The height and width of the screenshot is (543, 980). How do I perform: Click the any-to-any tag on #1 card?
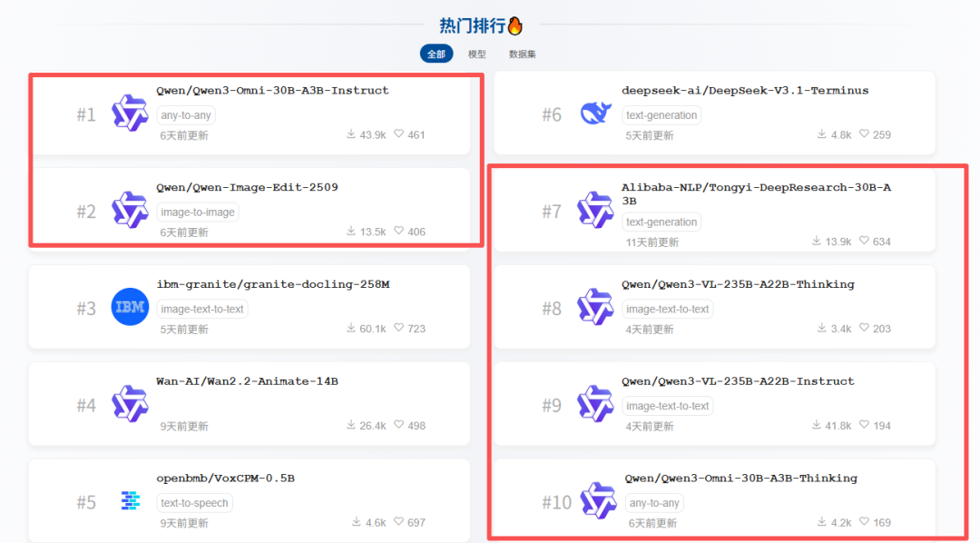click(x=186, y=115)
